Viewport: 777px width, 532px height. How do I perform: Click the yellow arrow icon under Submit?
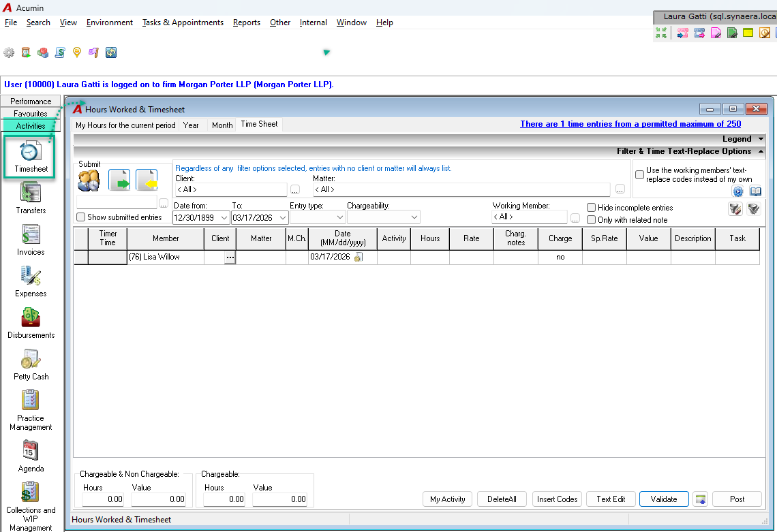[x=147, y=181]
